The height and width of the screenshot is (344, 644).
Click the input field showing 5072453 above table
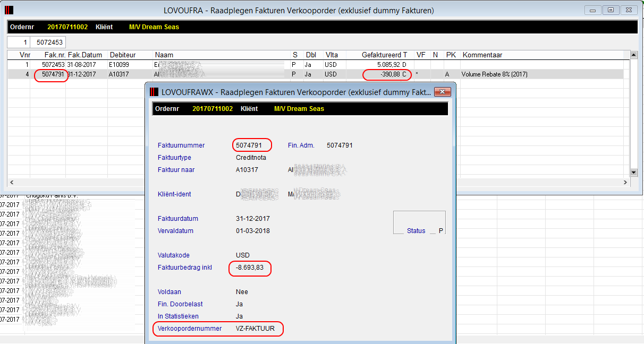pos(48,42)
